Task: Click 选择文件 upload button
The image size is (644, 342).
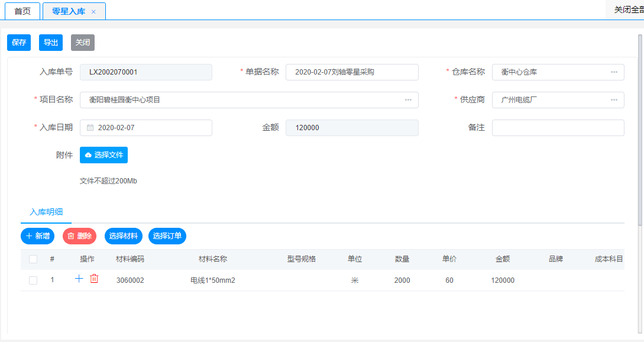Action: tap(103, 155)
